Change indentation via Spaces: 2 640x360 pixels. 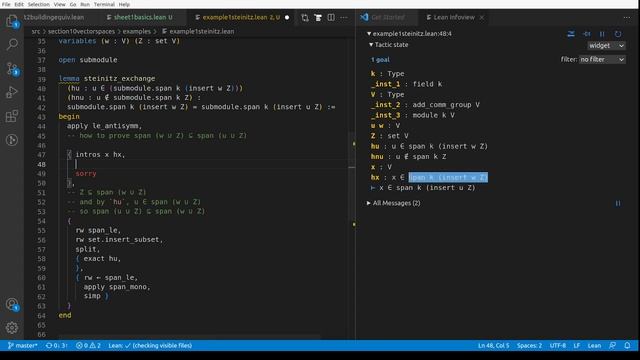529,345
